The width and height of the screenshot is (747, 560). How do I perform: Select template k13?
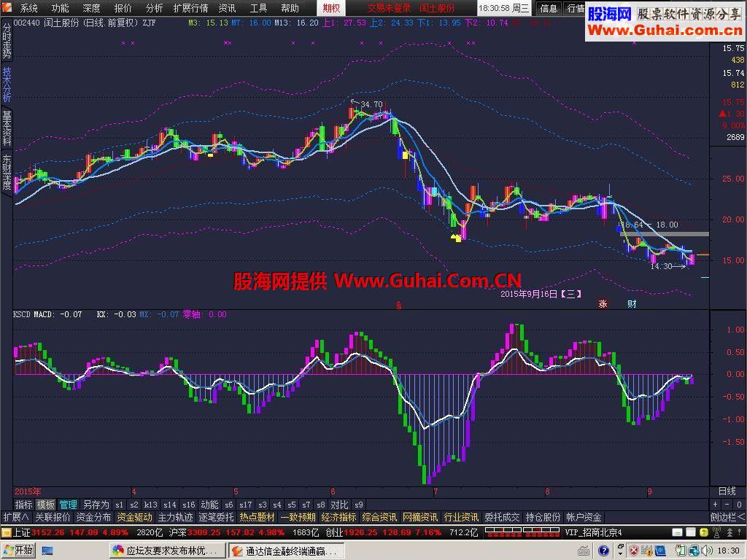[x=150, y=505]
